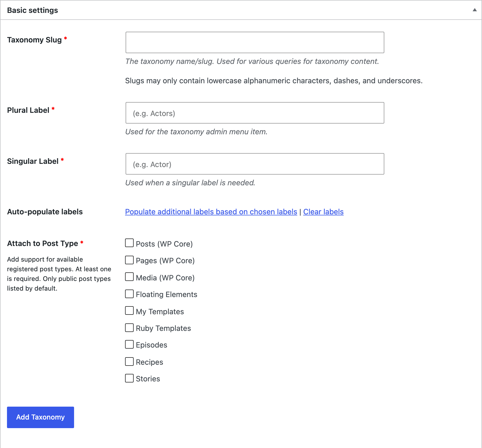Image resolution: width=482 pixels, height=448 pixels.
Task: Focus the Plural Label text box
Action: tap(255, 113)
